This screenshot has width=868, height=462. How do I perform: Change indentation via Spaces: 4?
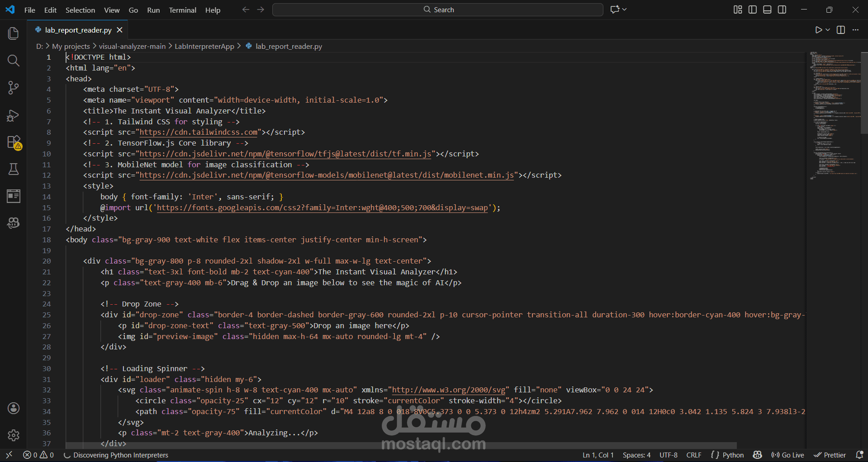click(636, 455)
